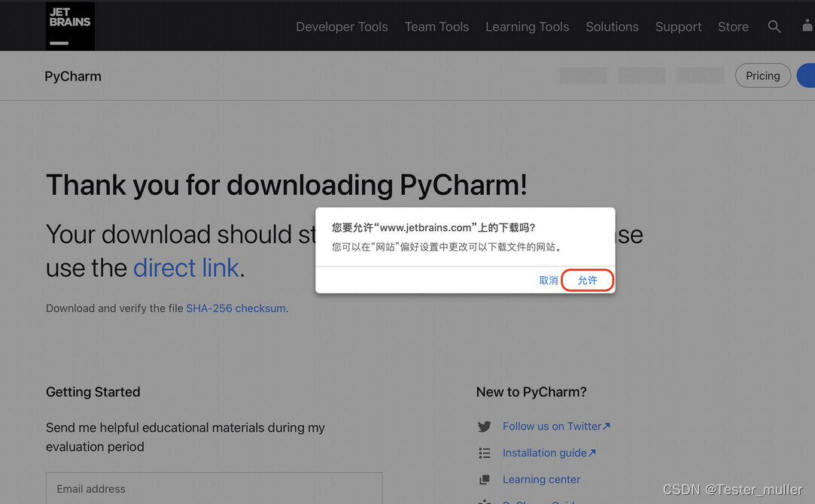Open Solutions menu
The width and height of the screenshot is (815, 504).
pos(612,26)
